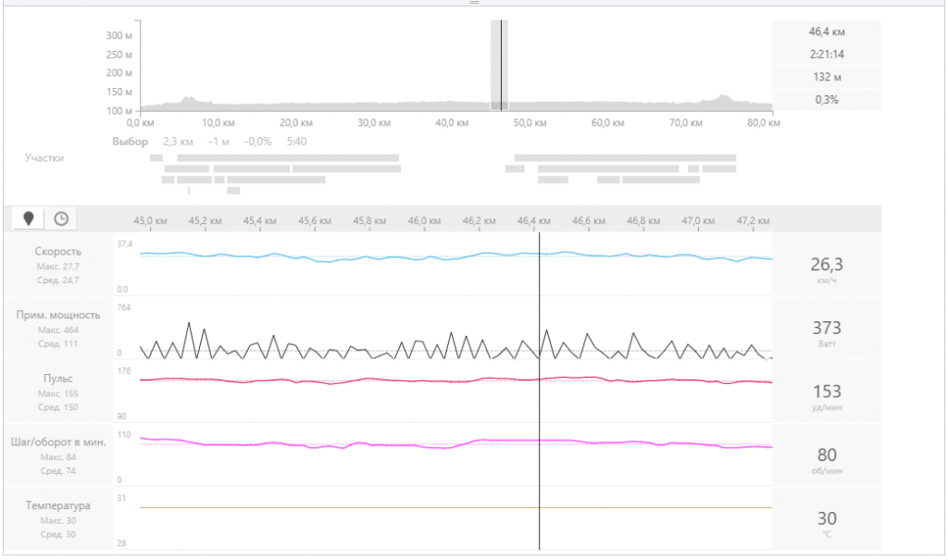Click the 373 Ватт power value panel
The image size is (948, 560).
click(827, 330)
